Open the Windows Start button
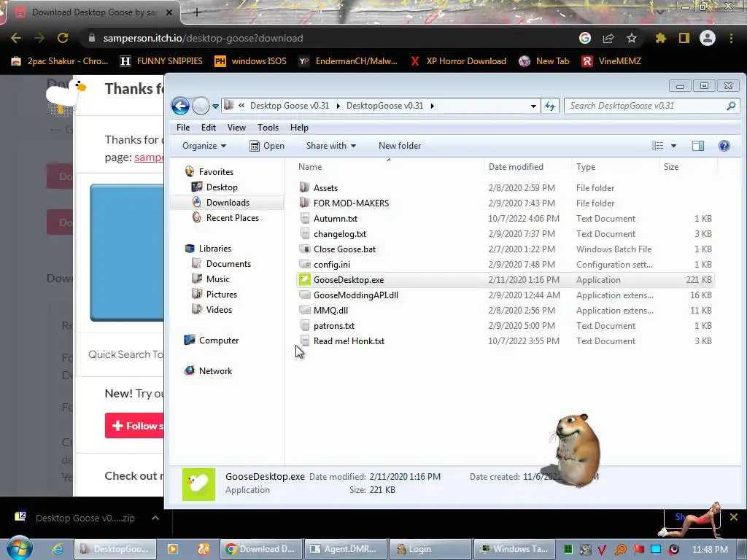The image size is (747, 560). coord(19,548)
